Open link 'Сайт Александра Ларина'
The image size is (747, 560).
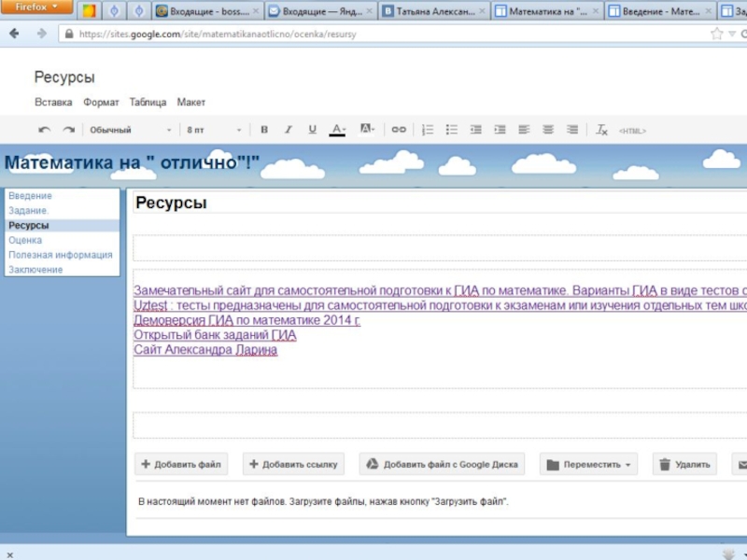tap(205, 349)
